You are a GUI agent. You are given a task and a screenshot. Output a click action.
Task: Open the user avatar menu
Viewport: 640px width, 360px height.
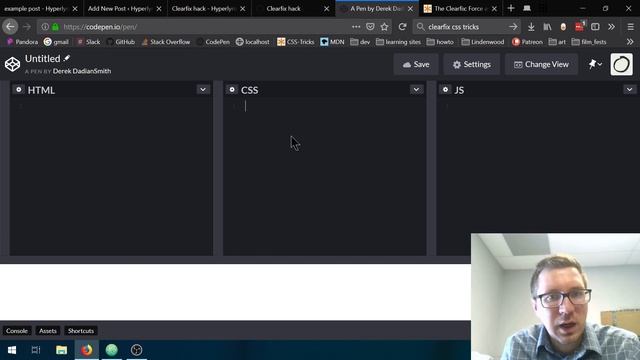(x=622, y=64)
